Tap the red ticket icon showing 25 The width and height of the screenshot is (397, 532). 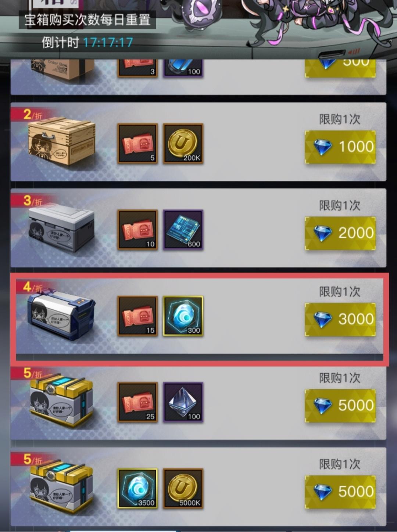coord(137,402)
